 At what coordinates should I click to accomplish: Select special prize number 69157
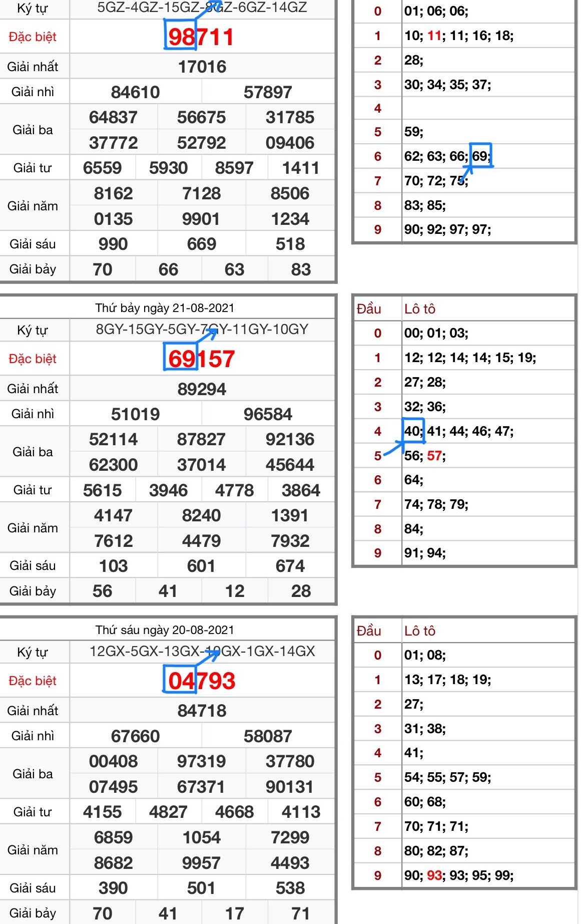click(x=201, y=359)
